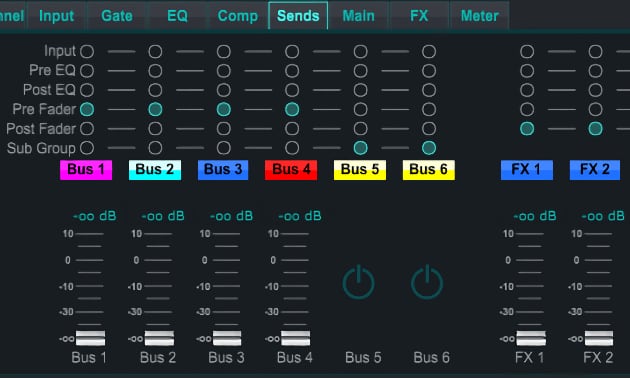Set Bus 2 tap to Pre EQ

155,71
